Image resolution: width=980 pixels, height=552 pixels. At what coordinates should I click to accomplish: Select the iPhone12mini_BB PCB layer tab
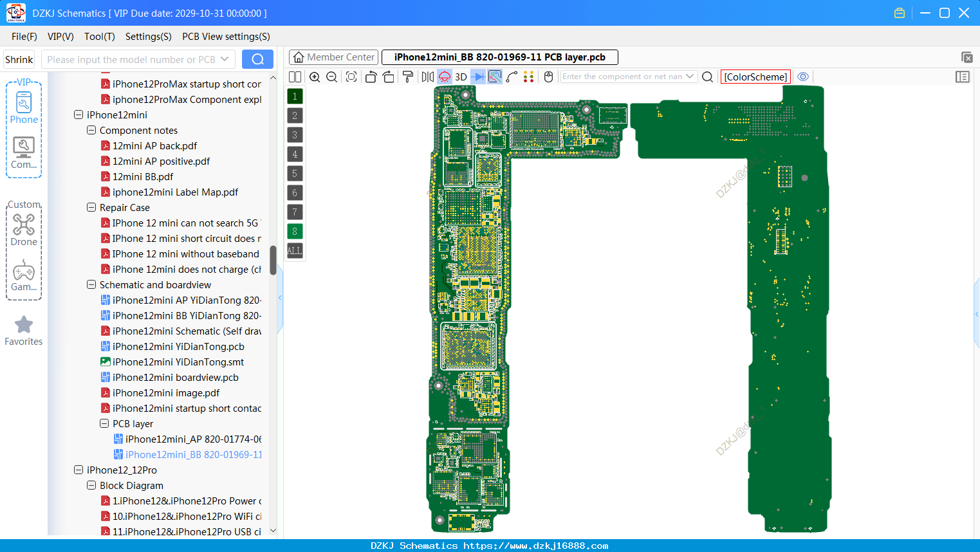coord(500,57)
